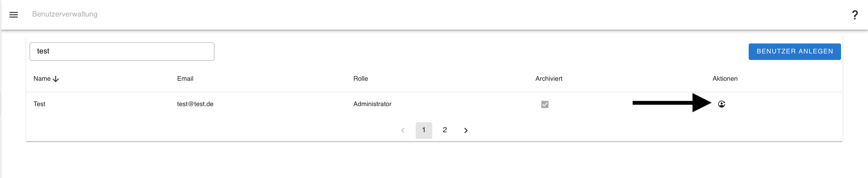Click the Archiviert column header
The width and height of the screenshot is (868, 178).
549,79
